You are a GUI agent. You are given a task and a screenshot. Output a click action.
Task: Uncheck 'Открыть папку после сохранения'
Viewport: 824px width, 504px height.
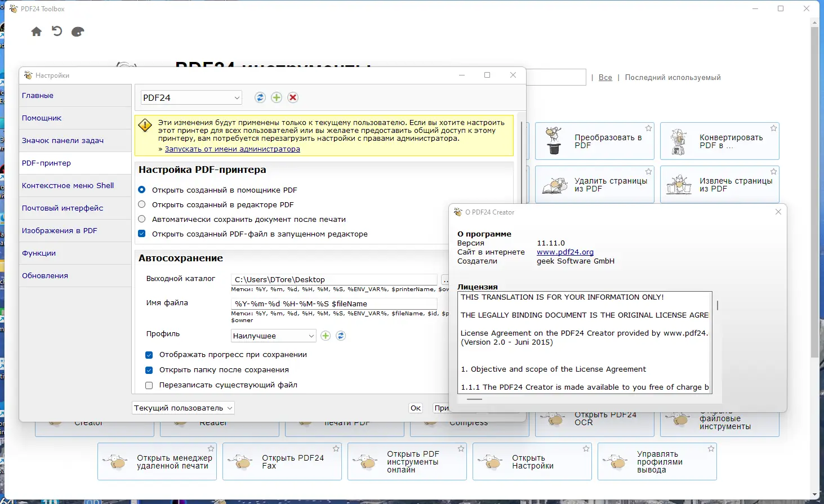149,370
